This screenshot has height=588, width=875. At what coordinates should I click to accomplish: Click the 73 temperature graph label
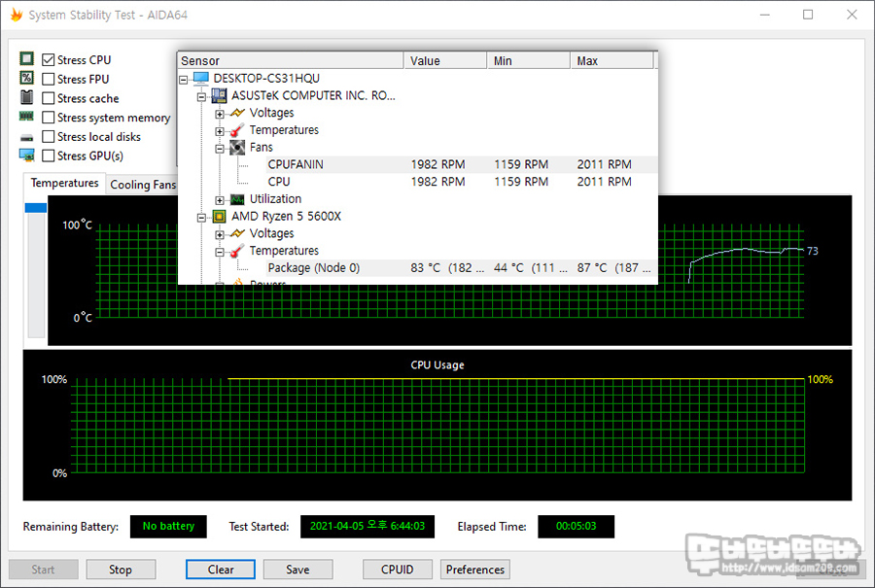tap(813, 251)
